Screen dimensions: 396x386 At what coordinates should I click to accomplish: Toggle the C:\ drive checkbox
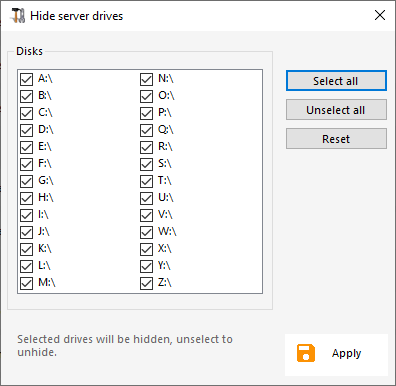pos(26,113)
